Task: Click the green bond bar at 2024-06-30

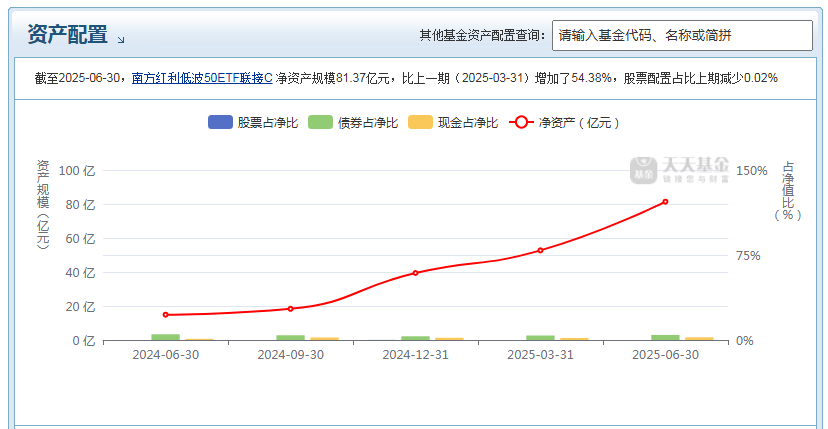Action: [x=166, y=337]
